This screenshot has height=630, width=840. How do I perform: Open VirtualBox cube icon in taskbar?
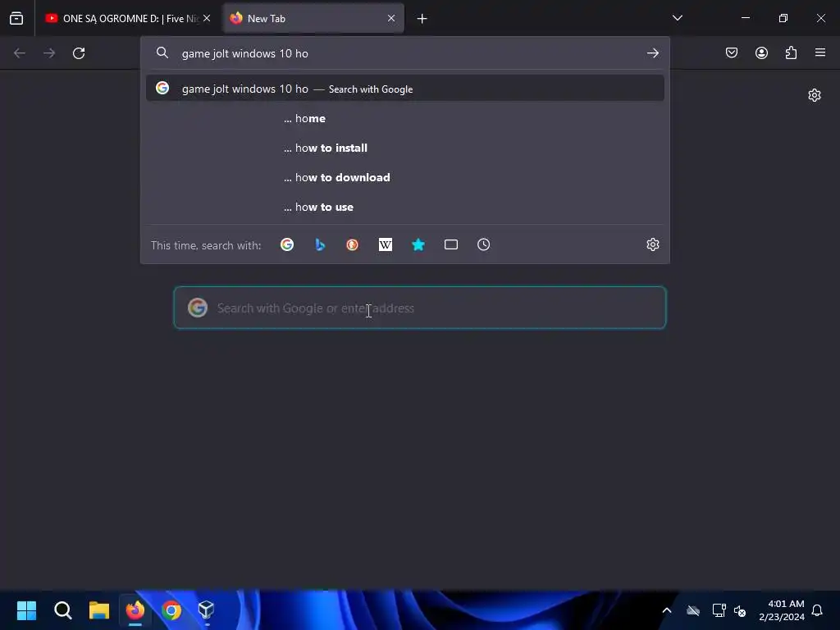207,610
